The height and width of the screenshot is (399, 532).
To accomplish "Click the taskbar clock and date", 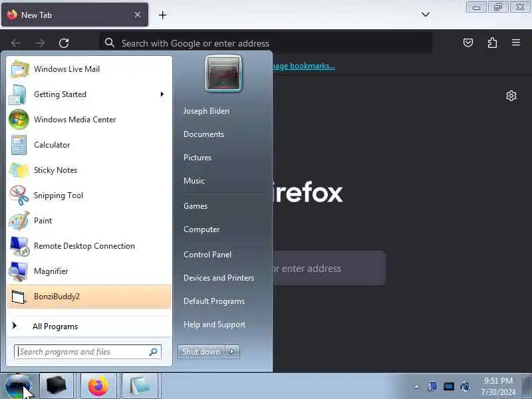I will click(x=498, y=386).
